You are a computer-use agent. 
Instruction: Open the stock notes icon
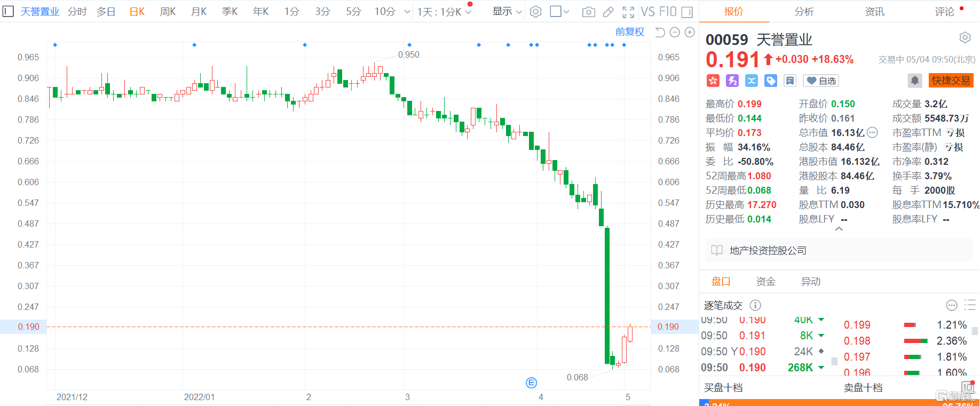coord(790,81)
